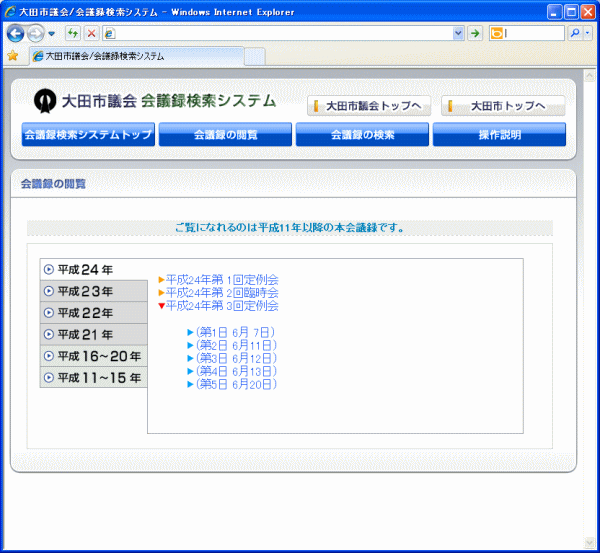Open the 第4日 6月13日 minutes link
This screenshot has height=553, width=600.
pos(232,371)
